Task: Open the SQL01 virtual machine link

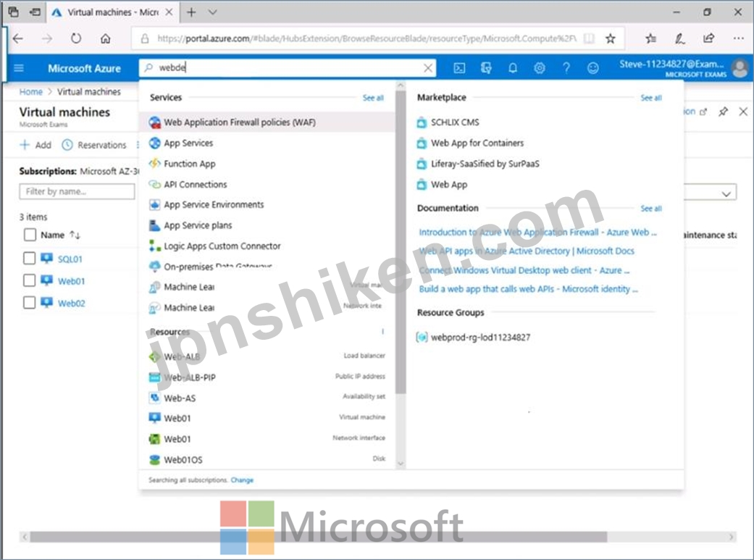Action: pyautogui.click(x=70, y=259)
